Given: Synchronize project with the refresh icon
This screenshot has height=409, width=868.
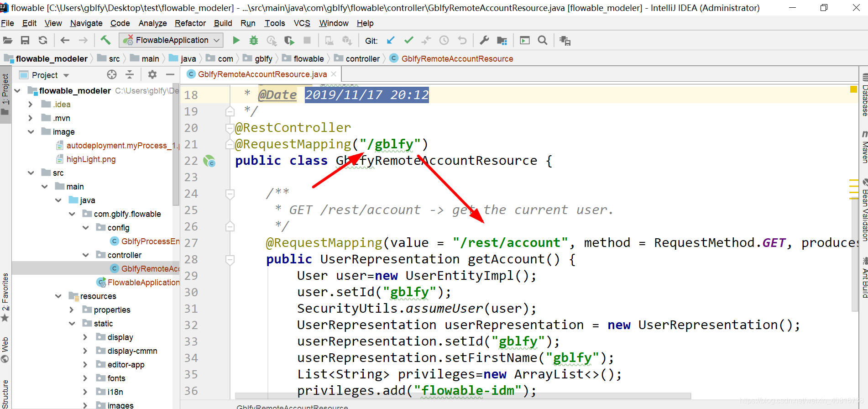Looking at the screenshot, I should click(x=43, y=41).
